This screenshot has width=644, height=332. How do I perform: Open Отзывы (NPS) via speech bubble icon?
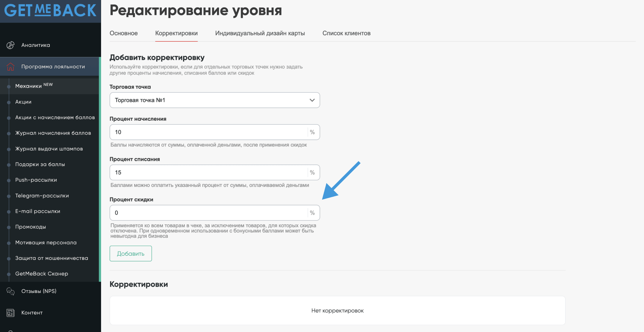[x=11, y=291]
